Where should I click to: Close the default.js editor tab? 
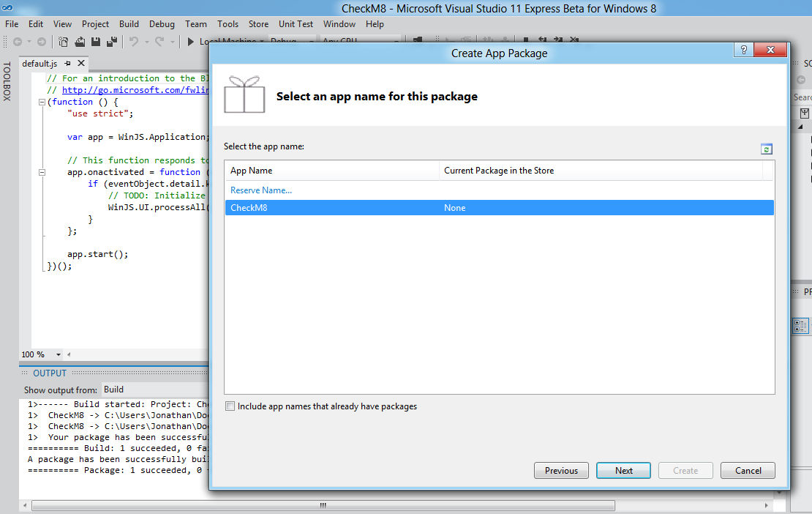[x=81, y=63]
